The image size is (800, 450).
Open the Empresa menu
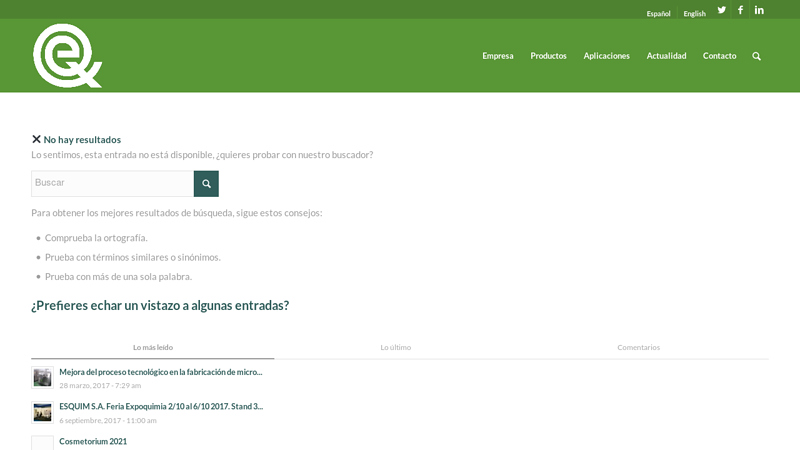point(497,56)
